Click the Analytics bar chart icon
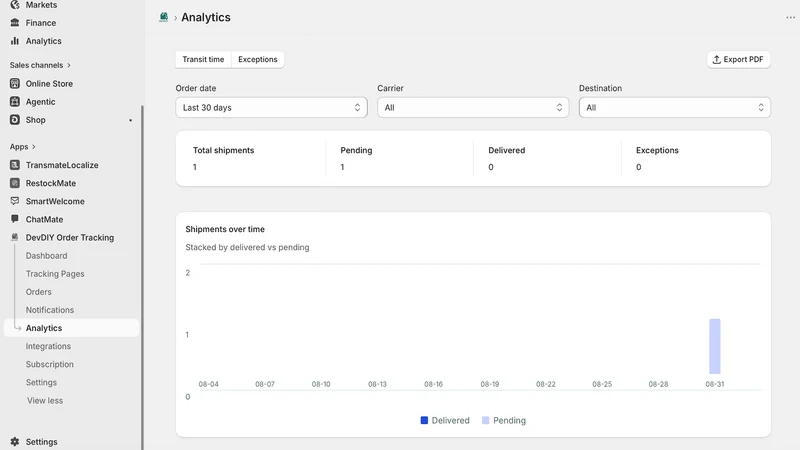This screenshot has height=450, width=800. pyautogui.click(x=15, y=41)
